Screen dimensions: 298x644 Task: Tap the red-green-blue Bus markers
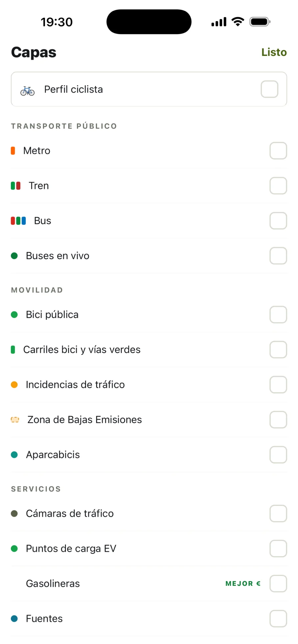(18, 221)
